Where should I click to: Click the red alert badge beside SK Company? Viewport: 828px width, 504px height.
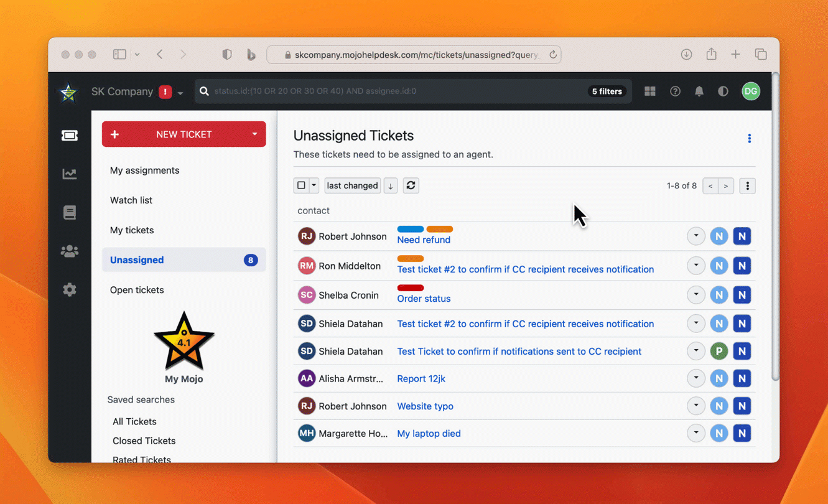point(165,91)
